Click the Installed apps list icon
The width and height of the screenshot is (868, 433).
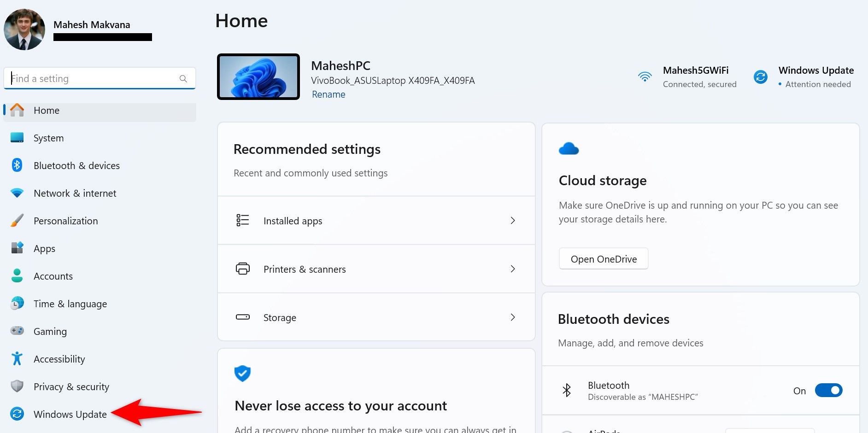(x=243, y=220)
